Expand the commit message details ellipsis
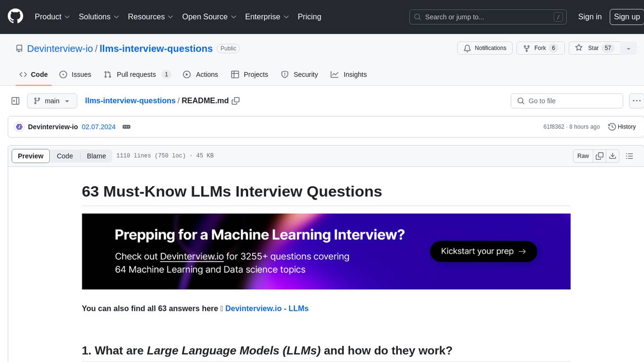Image resolution: width=644 pixels, height=362 pixels. (126, 127)
